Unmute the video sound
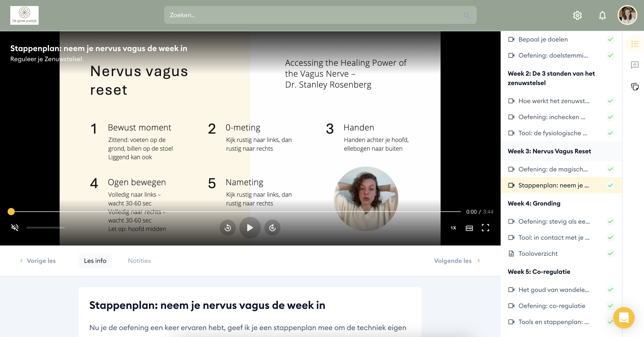Viewport: 644px width, 337px height. coord(15,227)
